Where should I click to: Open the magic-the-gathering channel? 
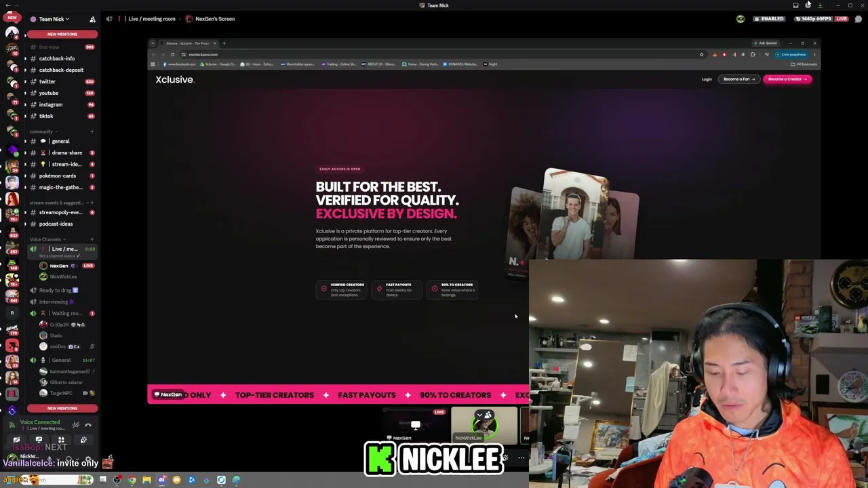pyautogui.click(x=62, y=187)
